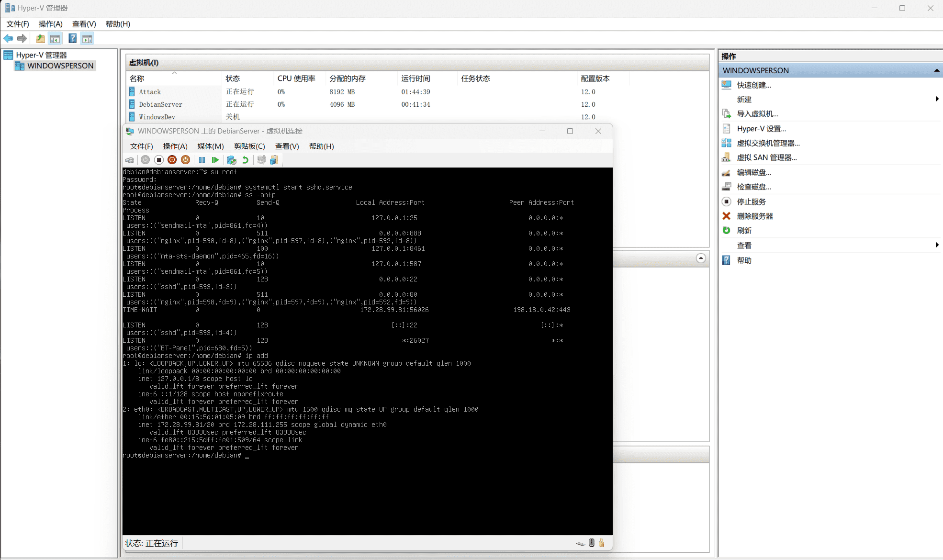
Task: Revert the VM with the green undo arrow
Action: pos(245,160)
